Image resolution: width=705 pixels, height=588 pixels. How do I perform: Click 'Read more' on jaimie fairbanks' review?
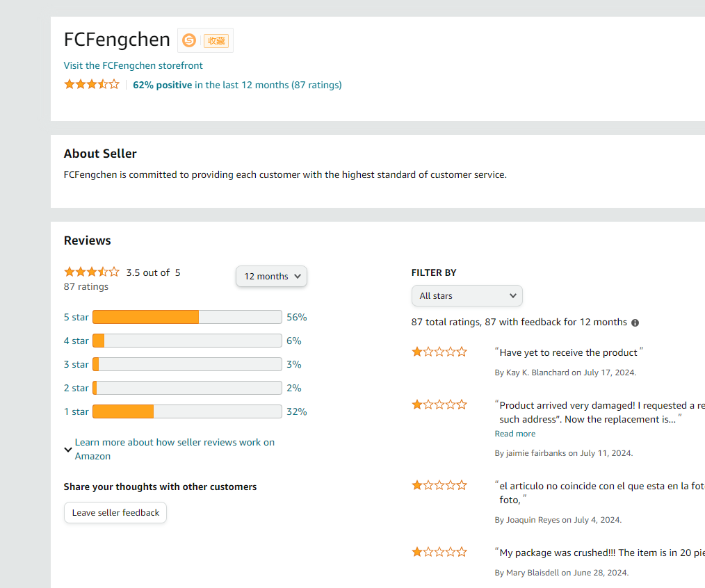pyautogui.click(x=514, y=433)
